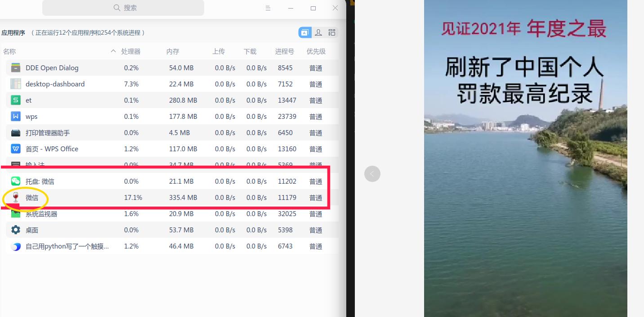The image size is (644, 317).
Task: Open sorting on the 处理器 column header
Action: [131, 51]
